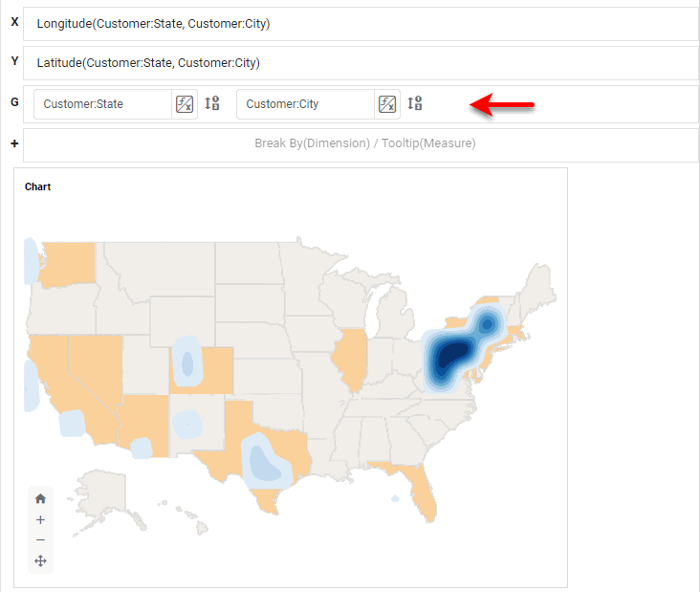
Task: Click the Chart title label
Action: click(38, 186)
